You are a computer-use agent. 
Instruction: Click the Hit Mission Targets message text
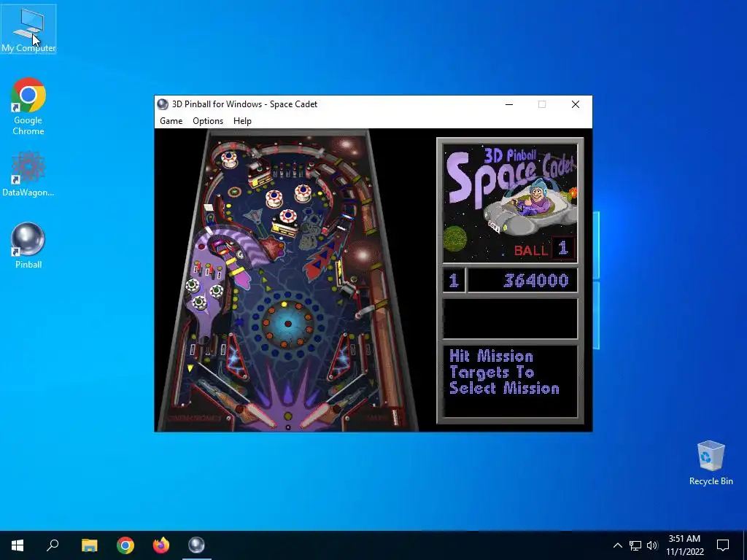504,373
